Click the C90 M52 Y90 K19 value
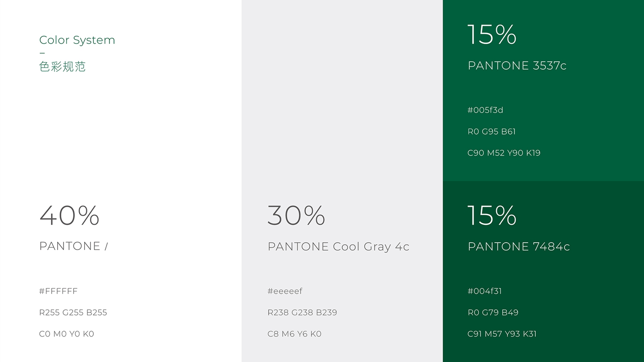 tap(504, 153)
